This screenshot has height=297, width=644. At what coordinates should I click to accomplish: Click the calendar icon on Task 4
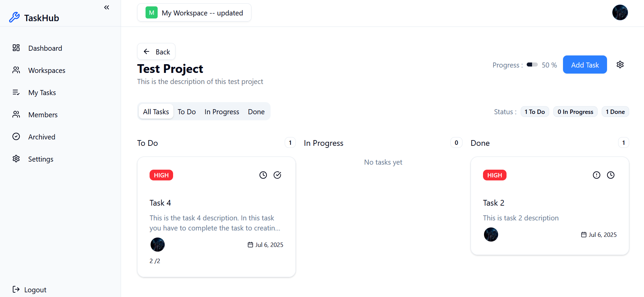click(x=250, y=245)
